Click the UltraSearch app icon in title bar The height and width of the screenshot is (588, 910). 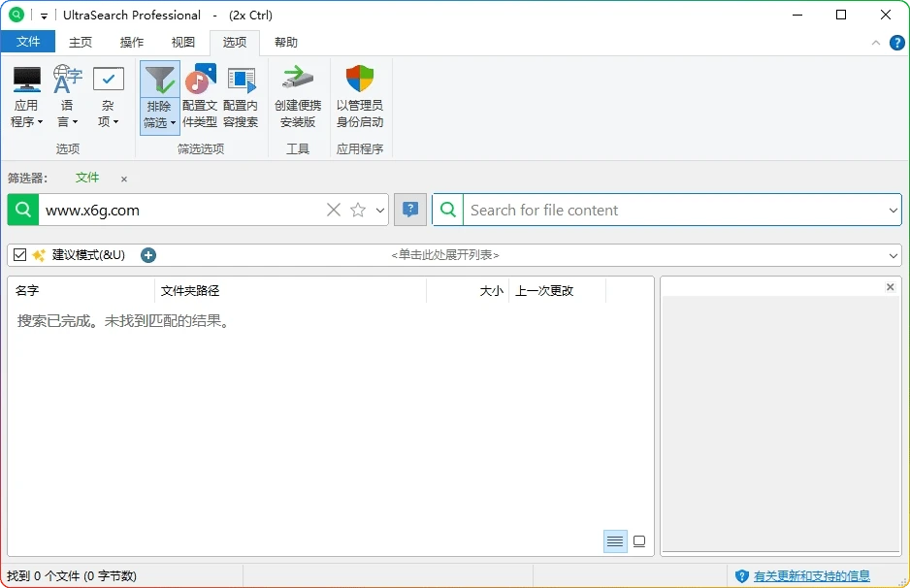pyautogui.click(x=16, y=15)
